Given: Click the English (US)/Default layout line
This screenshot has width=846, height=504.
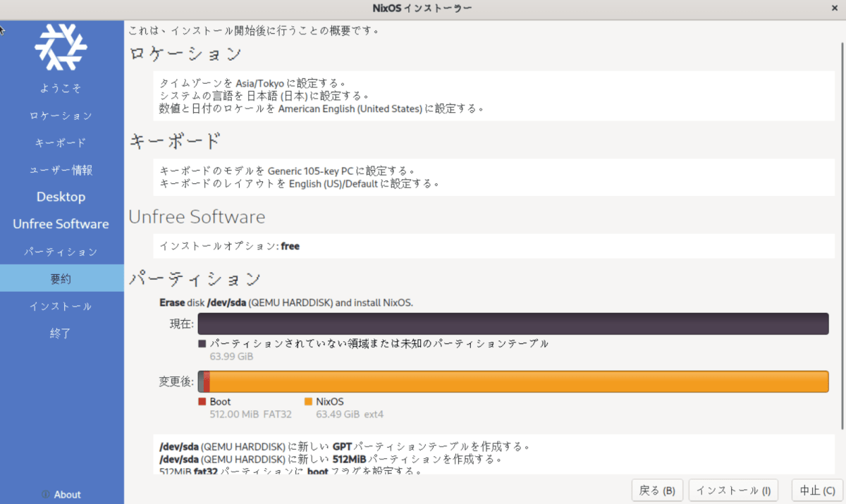Looking at the screenshot, I should [x=300, y=184].
